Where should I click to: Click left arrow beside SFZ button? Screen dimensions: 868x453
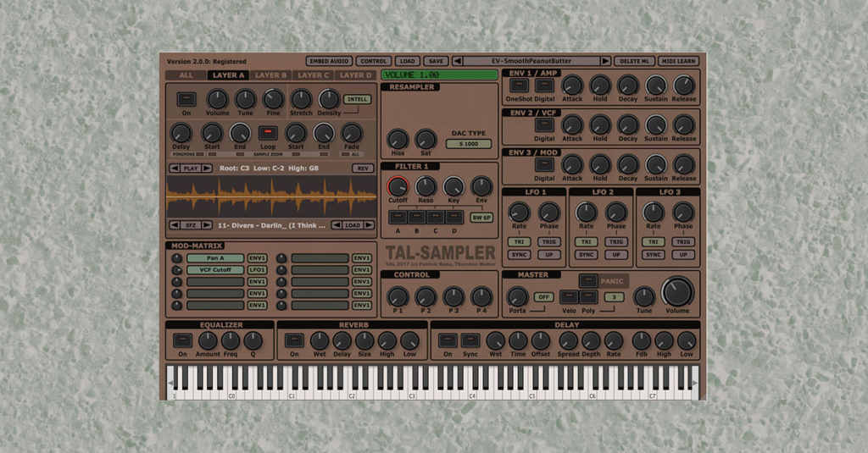click(175, 225)
